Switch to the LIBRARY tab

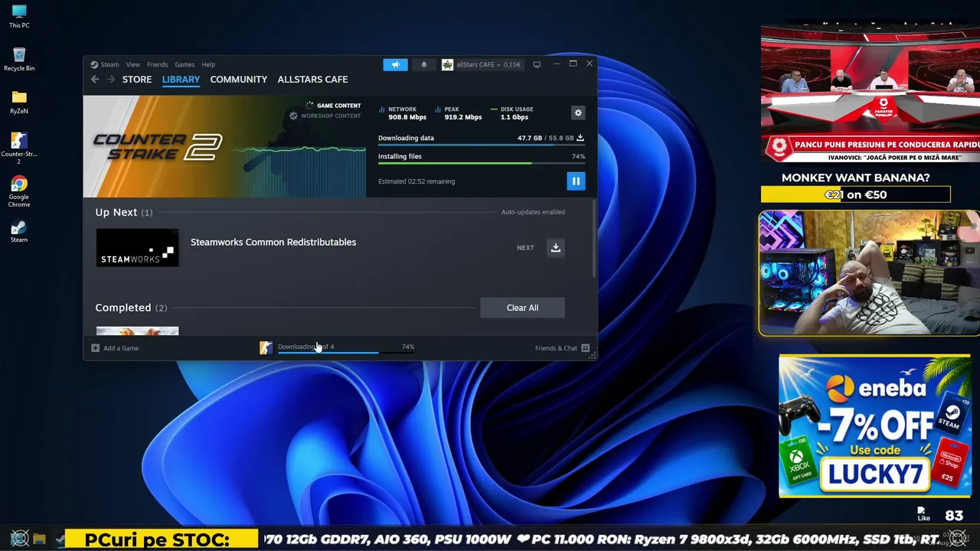point(181,80)
